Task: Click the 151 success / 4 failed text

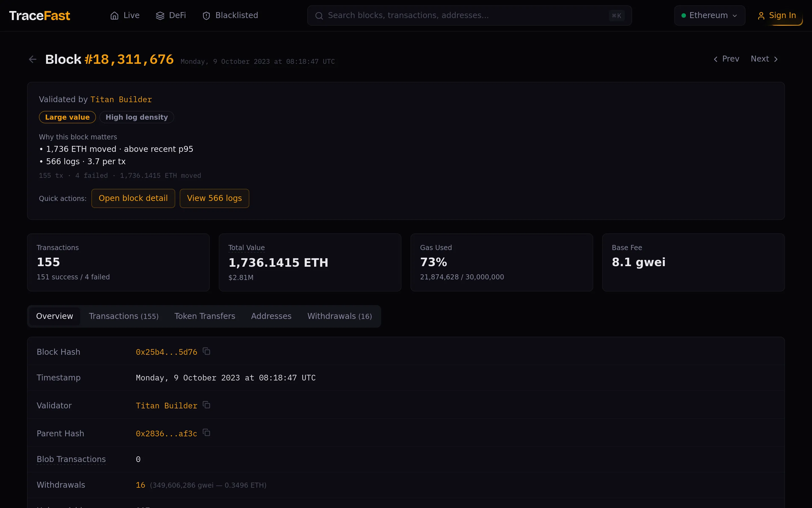Action: pyautogui.click(x=73, y=277)
